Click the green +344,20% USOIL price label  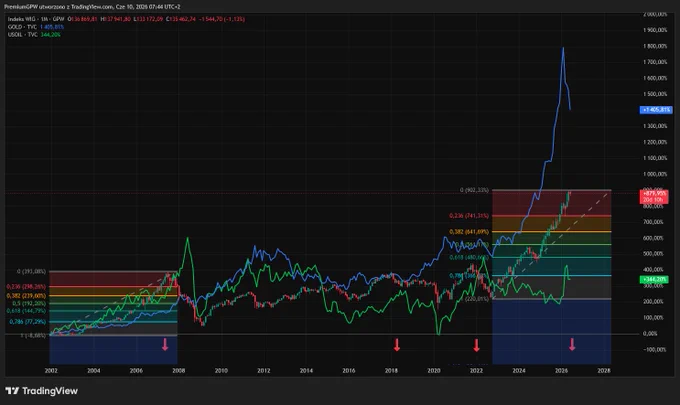tap(654, 280)
